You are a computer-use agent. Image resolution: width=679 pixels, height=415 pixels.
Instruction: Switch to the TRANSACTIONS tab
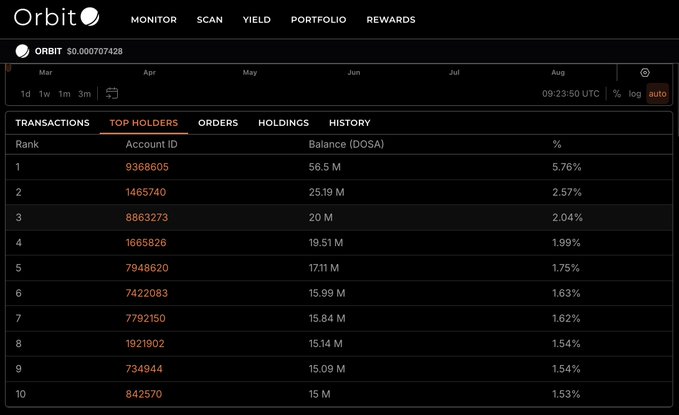pyautogui.click(x=52, y=123)
